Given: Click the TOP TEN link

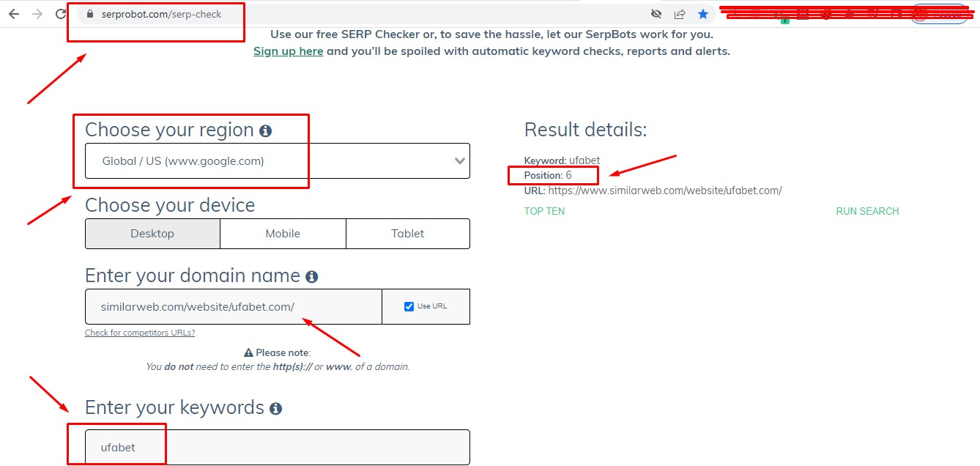Looking at the screenshot, I should (544, 211).
